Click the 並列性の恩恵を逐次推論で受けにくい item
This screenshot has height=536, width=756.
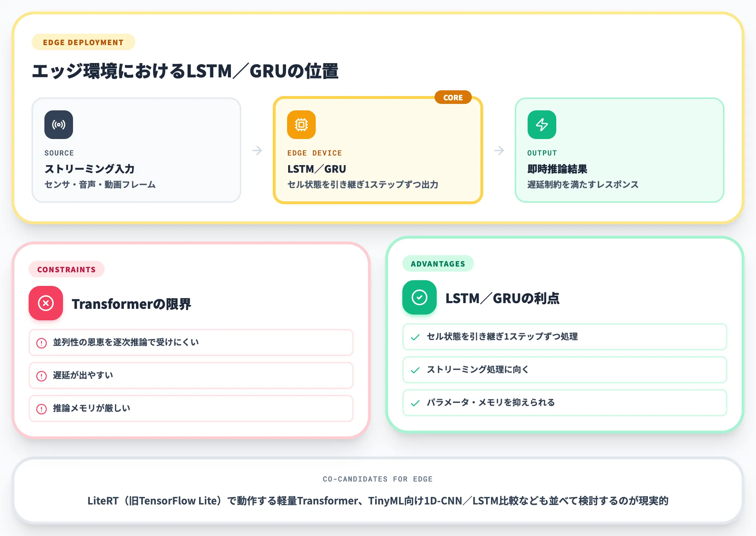191,343
